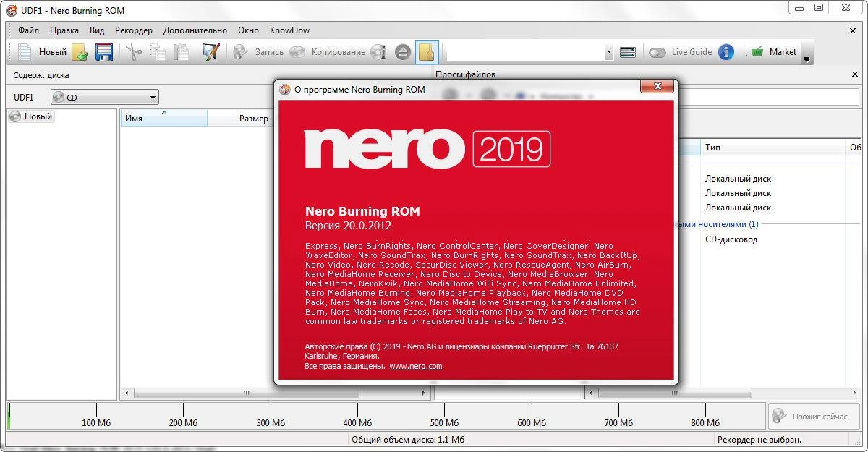Click the disc info icon

click(x=378, y=52)
